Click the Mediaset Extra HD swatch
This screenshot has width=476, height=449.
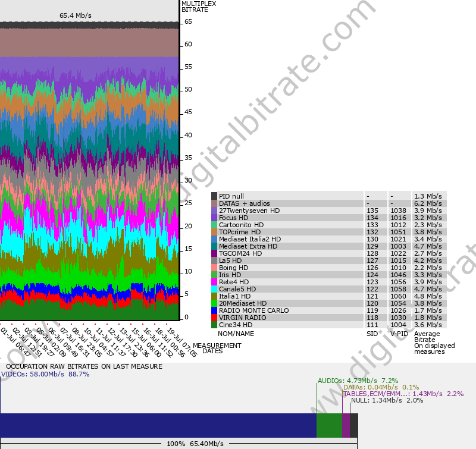214,246
